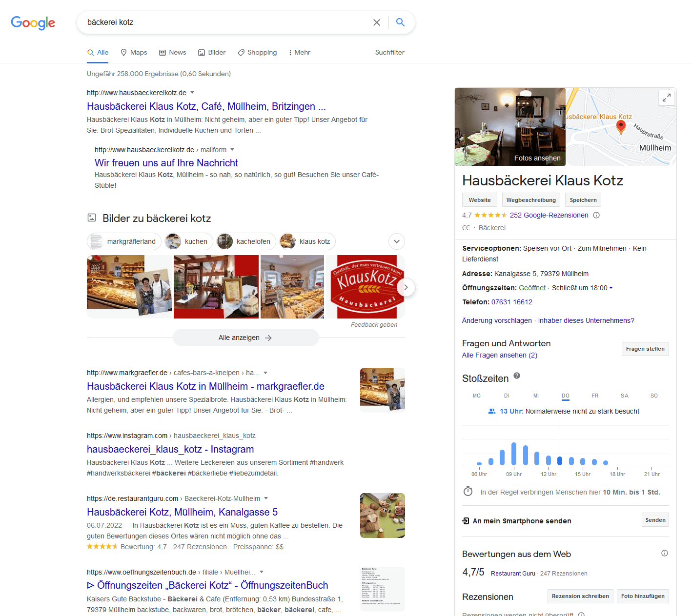Click the image icon beside Bilder heading
This screenshot has height=616, width=692.
pyautogui.click(x=92, y=218)
